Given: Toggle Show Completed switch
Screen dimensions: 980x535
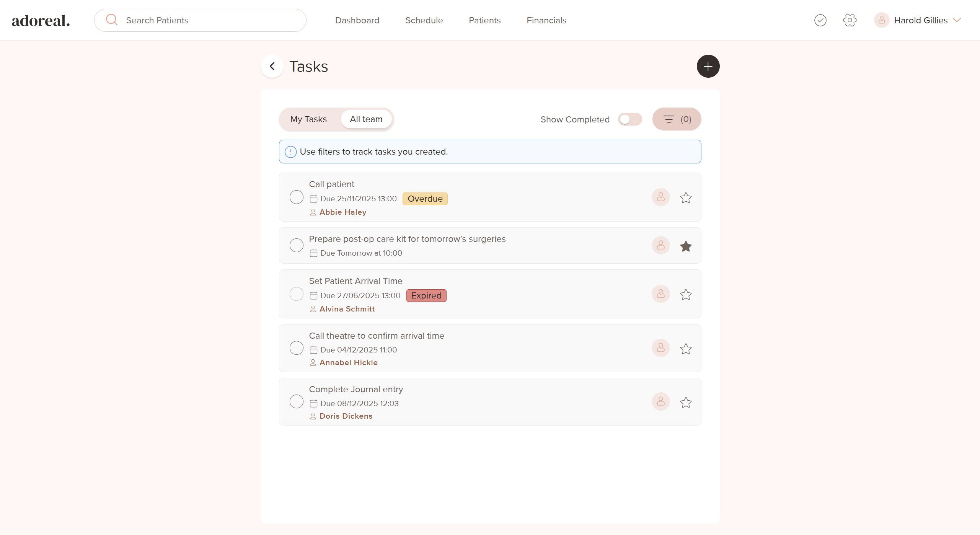Looking at the screenshot, I should [629, 119].
